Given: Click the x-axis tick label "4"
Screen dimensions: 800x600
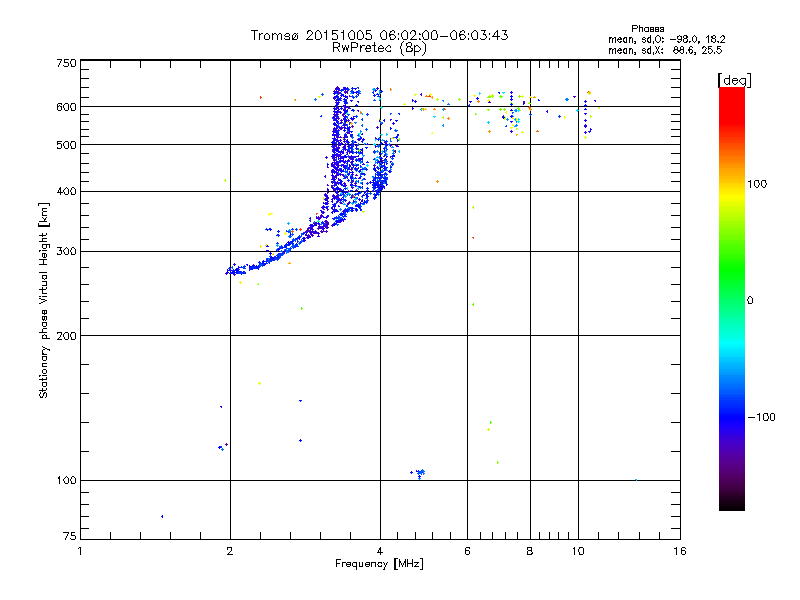Looking at the screenshot, I should (x=380, y=551).
